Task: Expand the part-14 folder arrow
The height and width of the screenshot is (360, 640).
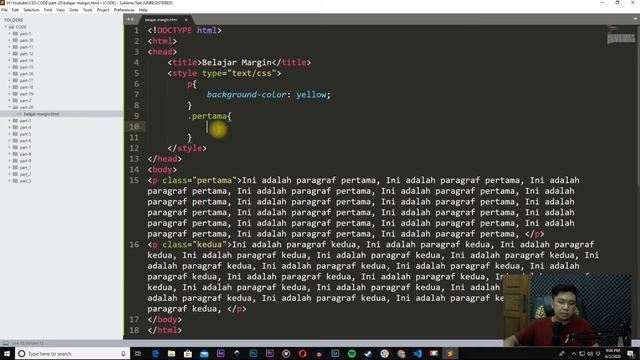Action: coord(9,60)
